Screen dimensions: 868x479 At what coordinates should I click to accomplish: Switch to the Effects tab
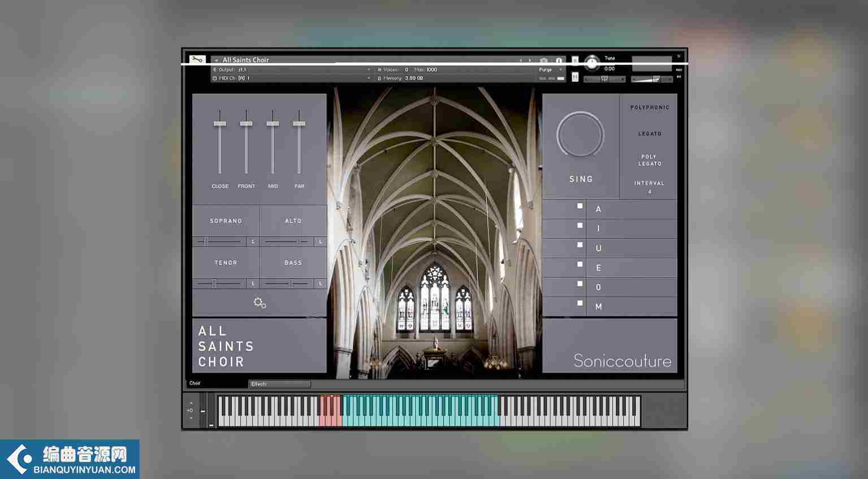[279, 384]
